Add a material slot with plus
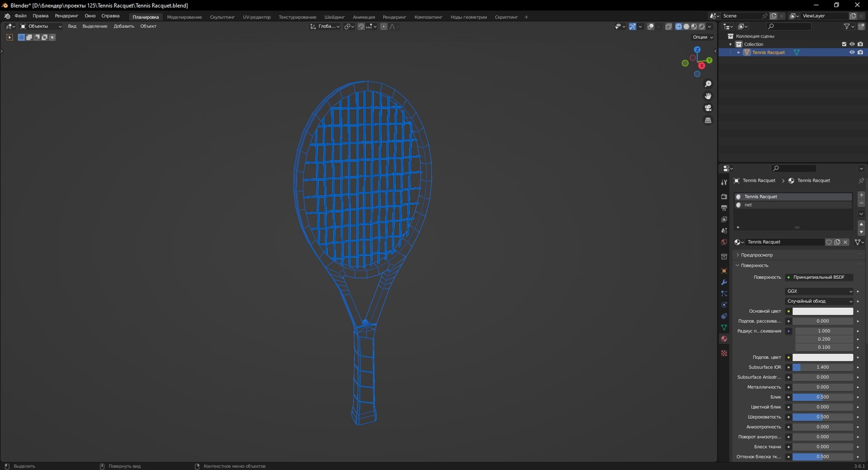 861,195
